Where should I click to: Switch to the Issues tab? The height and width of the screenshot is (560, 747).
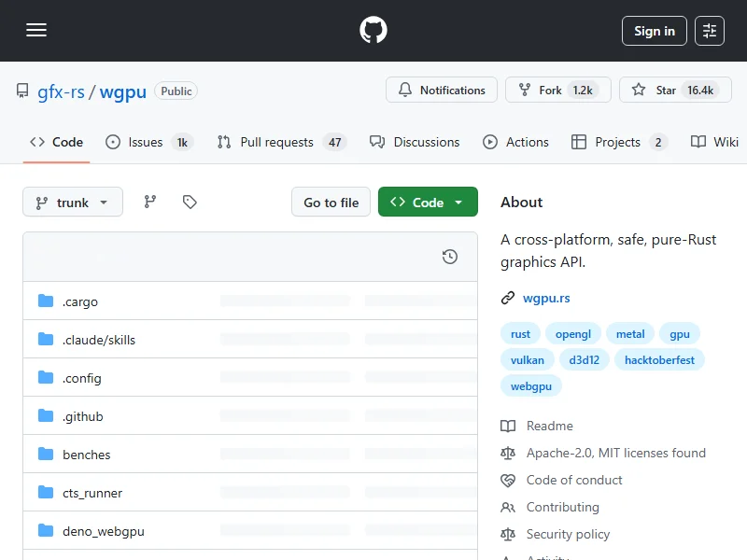point(145,142)
